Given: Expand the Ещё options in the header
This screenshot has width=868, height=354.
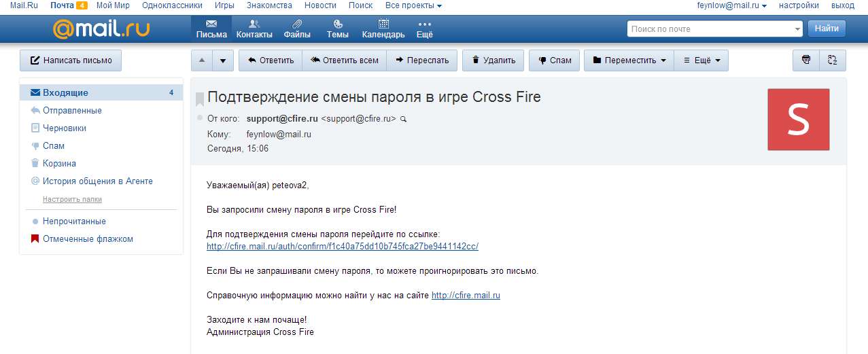Looking at the screenshot, I should tap(425, 29).
